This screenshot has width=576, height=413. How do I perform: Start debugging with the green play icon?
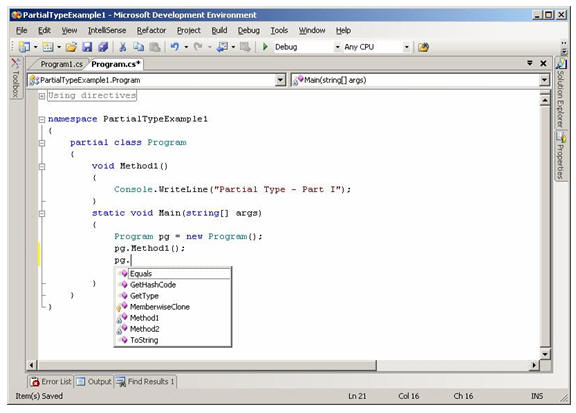(x=265, y=47)
